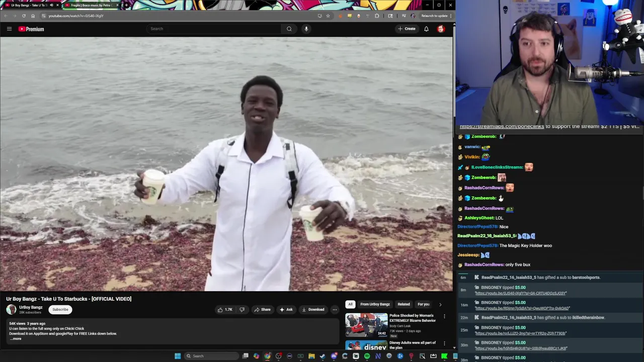Open the youtu.be/R0jmnTg5dlA tip link
This screenshot has width=644, height=362.
click(522, 308)
